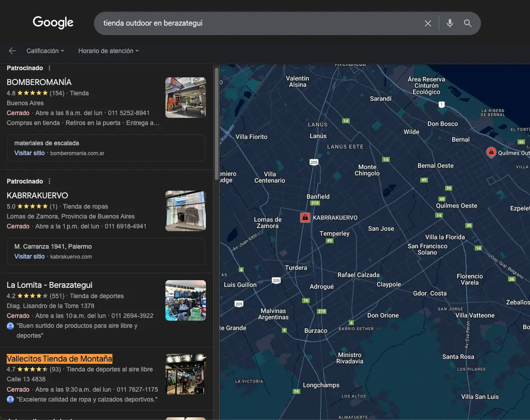Screen dimensions: 530x420
Task: Click the results list vertical scrollbar
Action: coord(217,124)
